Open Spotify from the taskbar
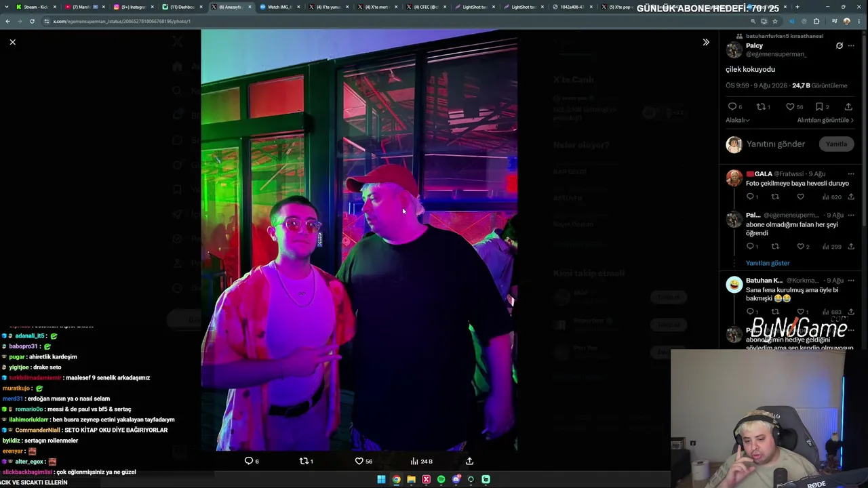868x488 pixels. coord(441,479)
